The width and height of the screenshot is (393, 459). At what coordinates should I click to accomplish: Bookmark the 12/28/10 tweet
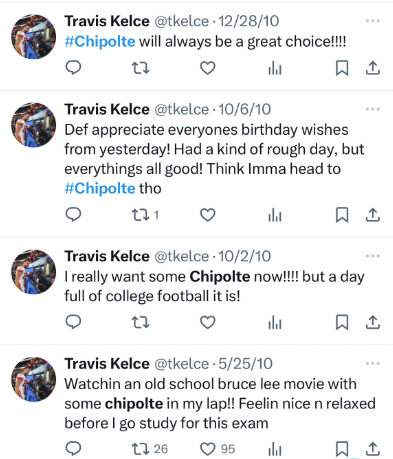coord(342,68)
